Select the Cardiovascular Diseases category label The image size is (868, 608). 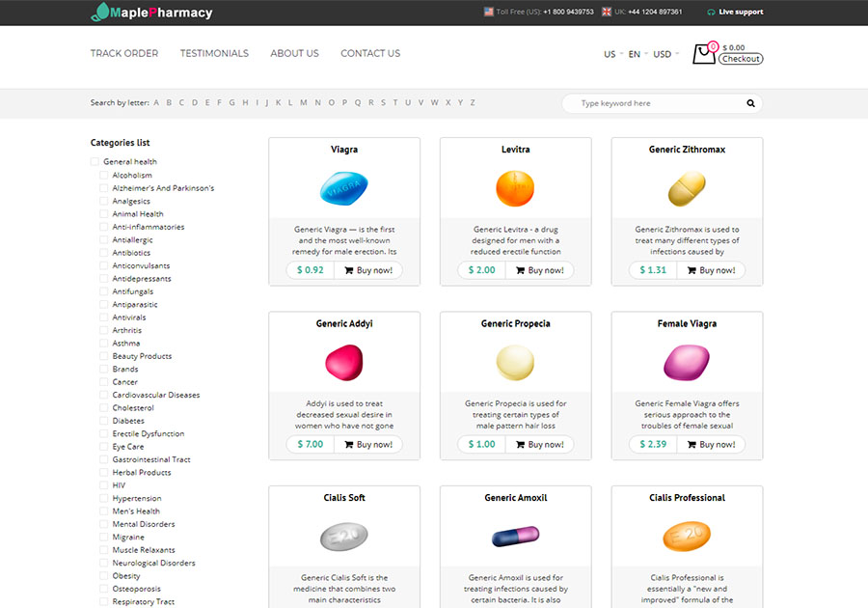(x=156, y=395)
